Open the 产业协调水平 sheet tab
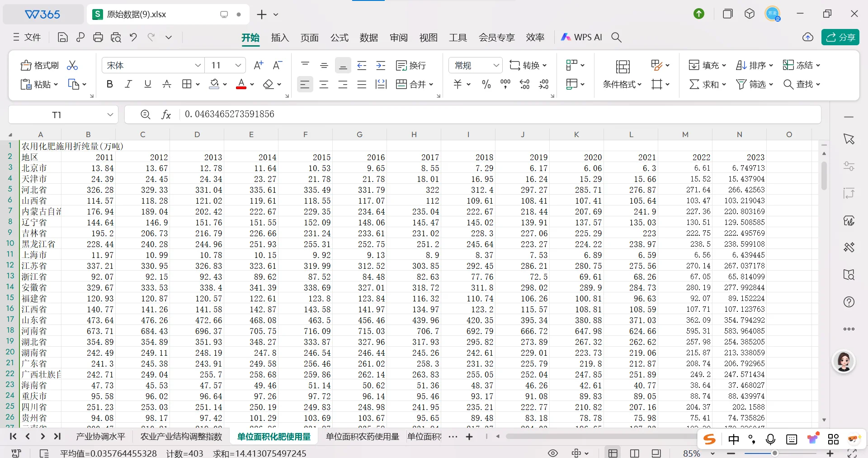The width and height of the screenshot is (868, 458). point(100,437)
